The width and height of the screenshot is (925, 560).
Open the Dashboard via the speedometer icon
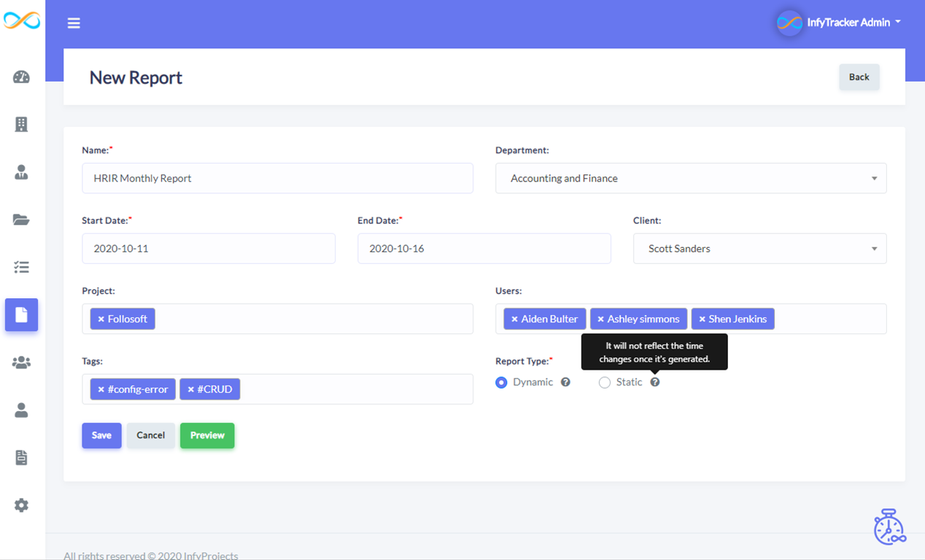point(22,76)
